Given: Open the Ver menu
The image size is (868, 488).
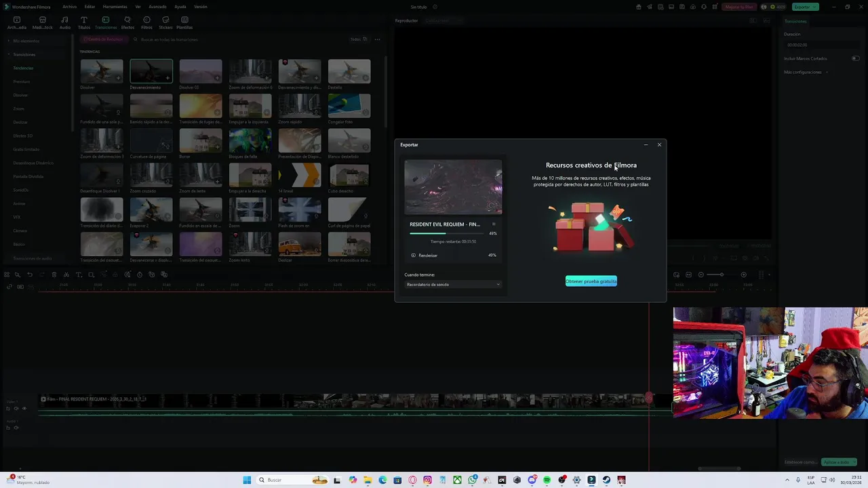Looking at the screenshot, I should coord(138,7).
